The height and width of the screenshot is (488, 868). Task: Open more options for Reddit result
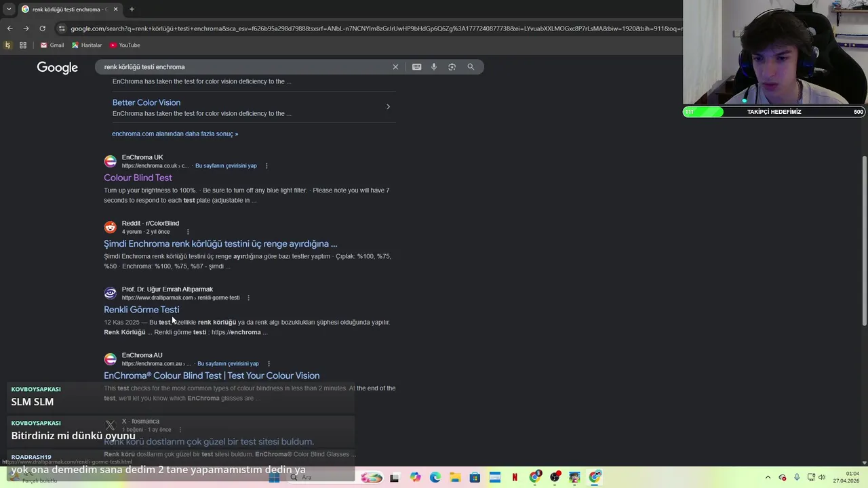coord(188,232)
